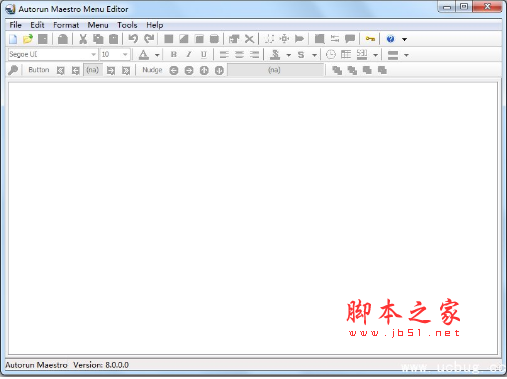Click the last button arrow icon before Nudge
The image size is (507, 379).
tap(126, 70)
